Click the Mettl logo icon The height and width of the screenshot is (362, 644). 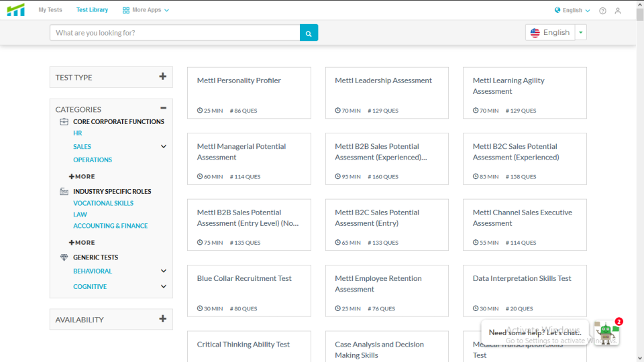click(x=15, y=10)
